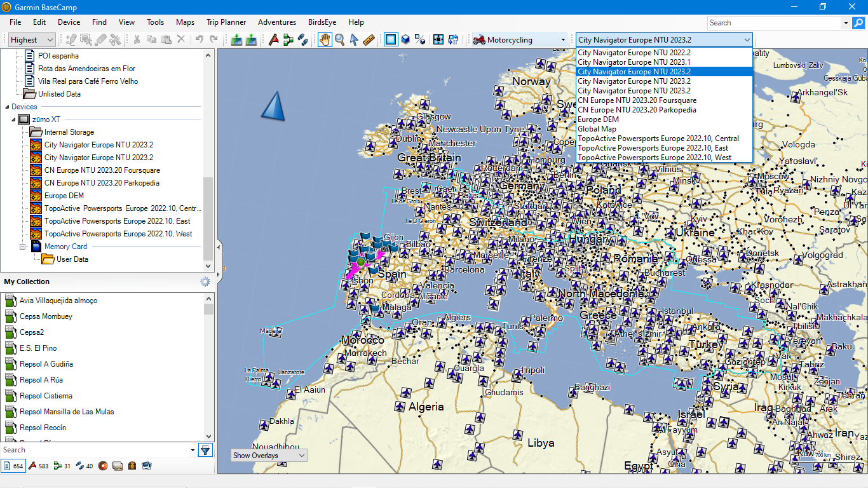The height and width of the screenshot is (488, 868).
Task: Select the New Waypoint flag tool
Action: 274,39
